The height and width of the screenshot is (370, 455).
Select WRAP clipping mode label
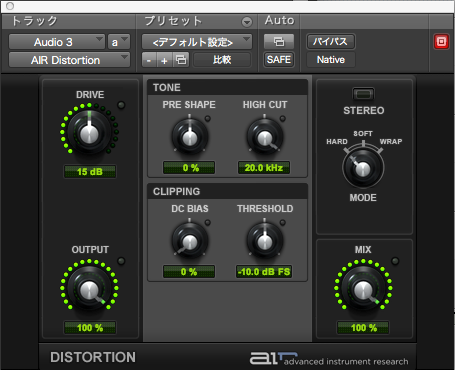pyautogui.click(x=391, y=142)
